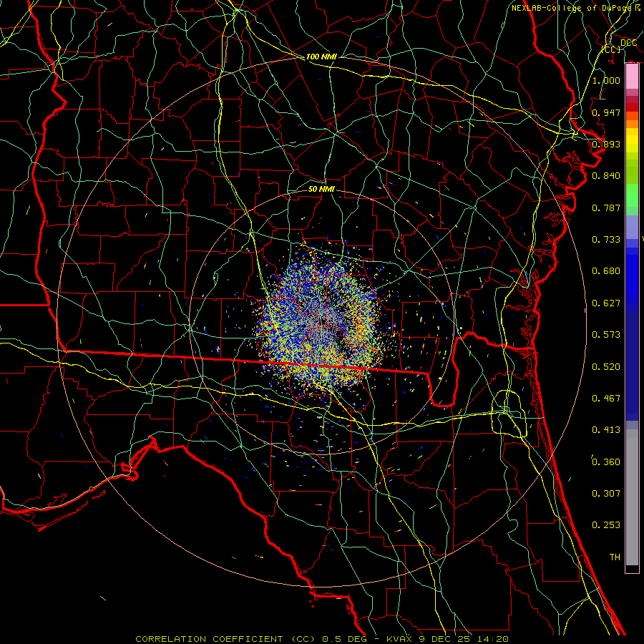Click the gray radar site center of the echoes
644x644 pixels.
click(323, 321)
